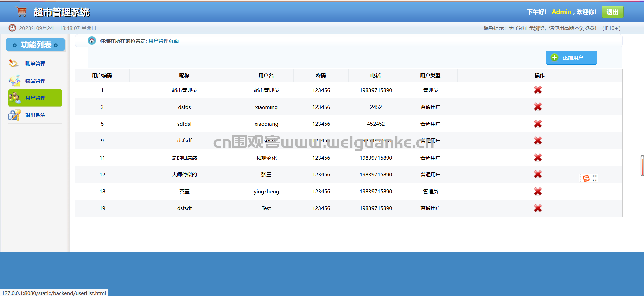This screenshot has width=644, height=296.
Task: Click the 密码 column header
Action: pos(321,75)
